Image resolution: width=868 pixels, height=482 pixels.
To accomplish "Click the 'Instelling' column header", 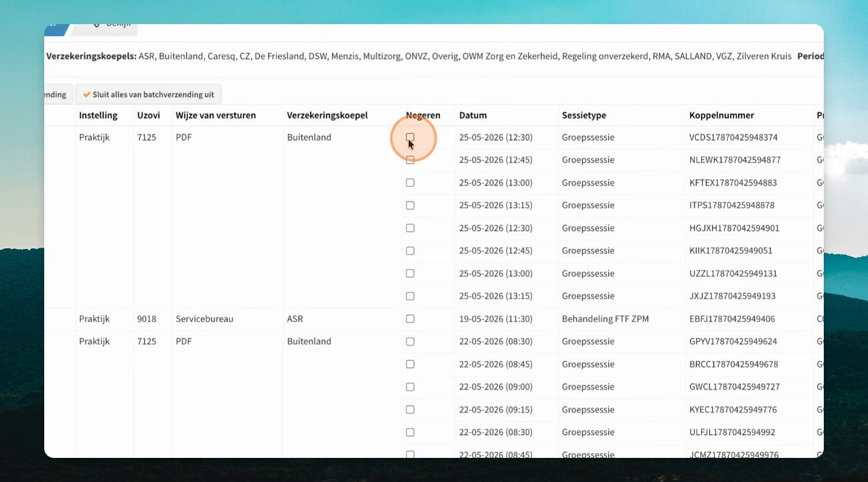I will (x=98, y=115).
